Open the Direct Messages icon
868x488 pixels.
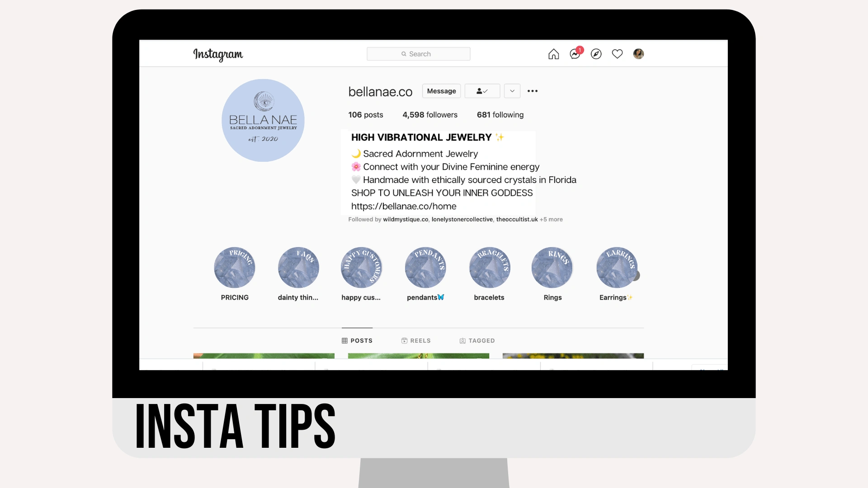574,54
